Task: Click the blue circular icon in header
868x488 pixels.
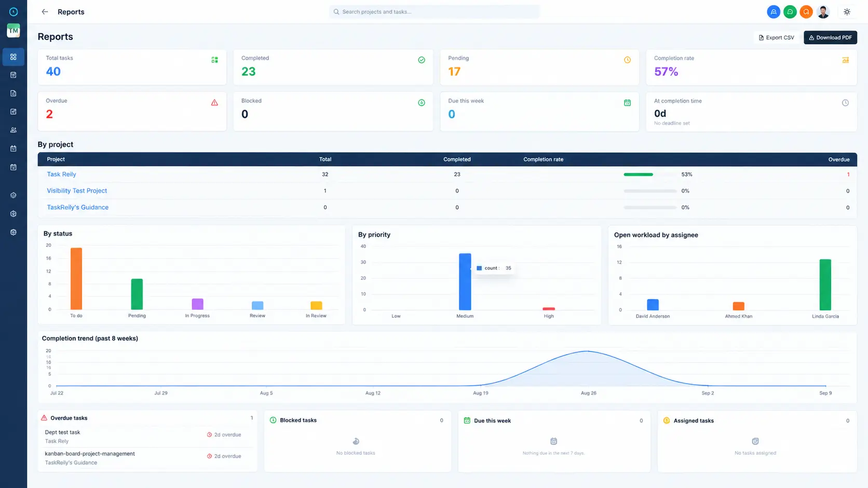Action: pyautogui.click(x=774, y=12)
